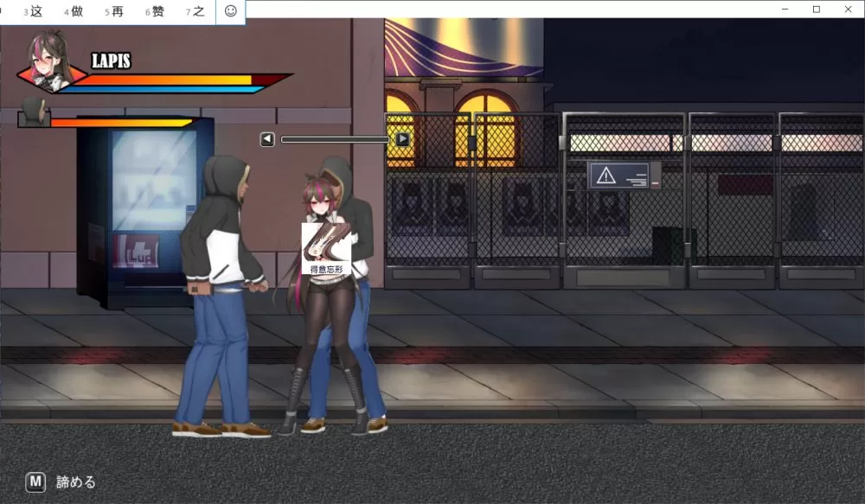Click the enemy's orange health bar
This screenshot has width=865, height=504.
click(119, 123)
